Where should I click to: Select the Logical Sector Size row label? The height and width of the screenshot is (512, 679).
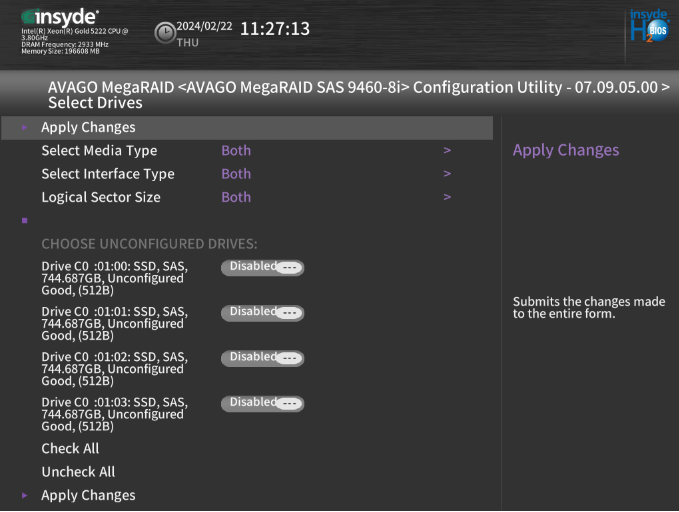pyautogui.click(x=100, y=197)
